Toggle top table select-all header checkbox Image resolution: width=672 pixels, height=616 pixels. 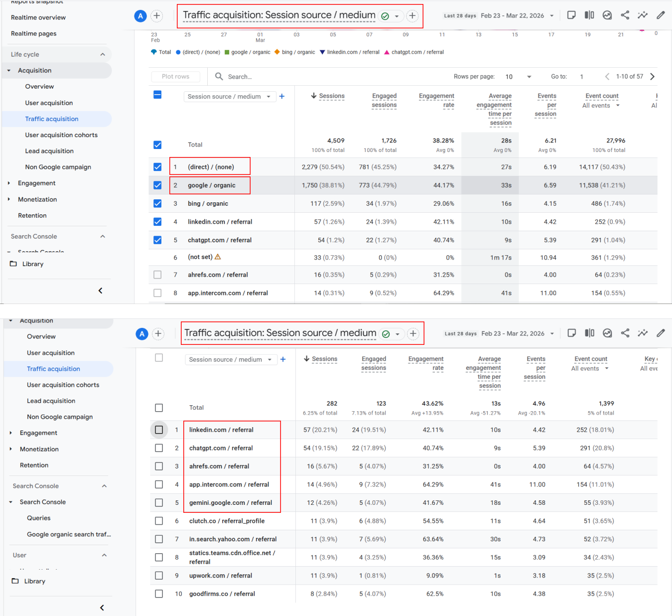tap(157, 95)
